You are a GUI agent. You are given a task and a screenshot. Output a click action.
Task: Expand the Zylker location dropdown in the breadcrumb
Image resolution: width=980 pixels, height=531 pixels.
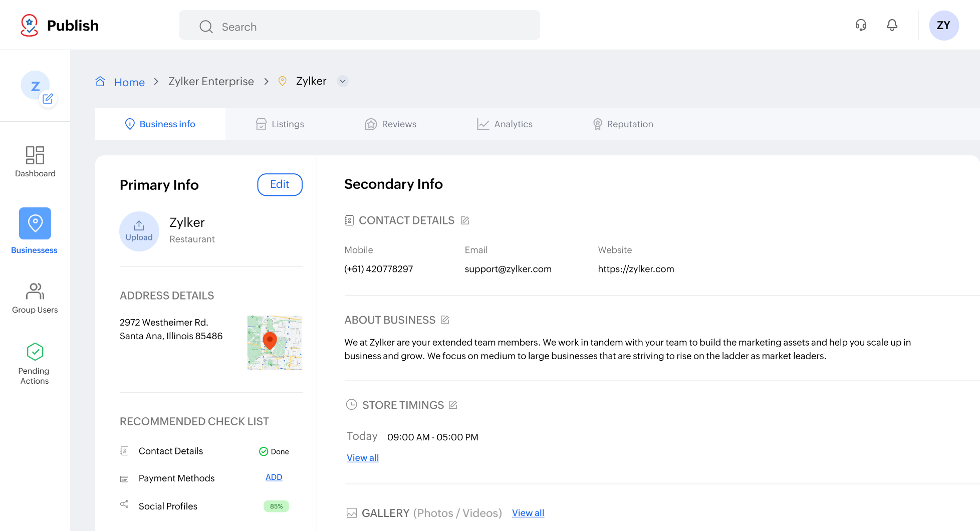point(343,81)
